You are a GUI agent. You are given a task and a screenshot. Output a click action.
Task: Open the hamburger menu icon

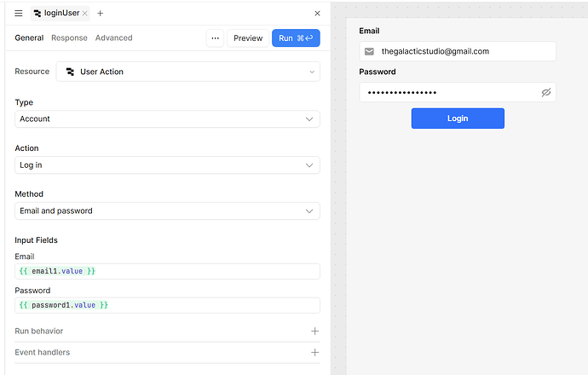click(19, 14)
